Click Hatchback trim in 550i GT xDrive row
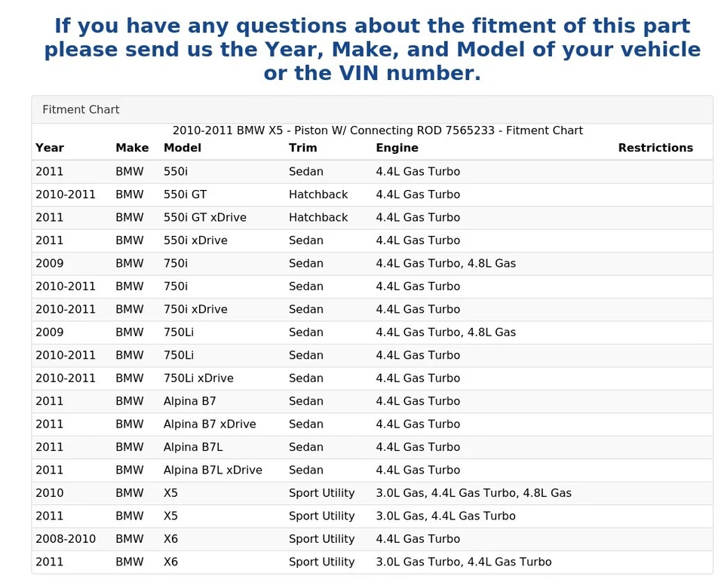724x588 pixels. [318, 218]
